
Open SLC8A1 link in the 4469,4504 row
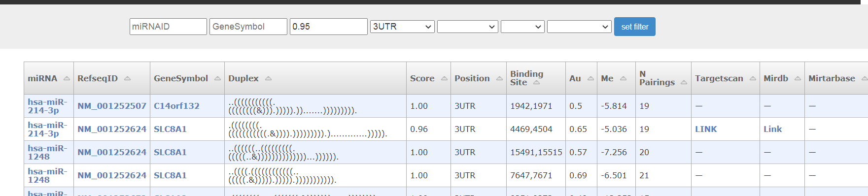coord(170,129)
